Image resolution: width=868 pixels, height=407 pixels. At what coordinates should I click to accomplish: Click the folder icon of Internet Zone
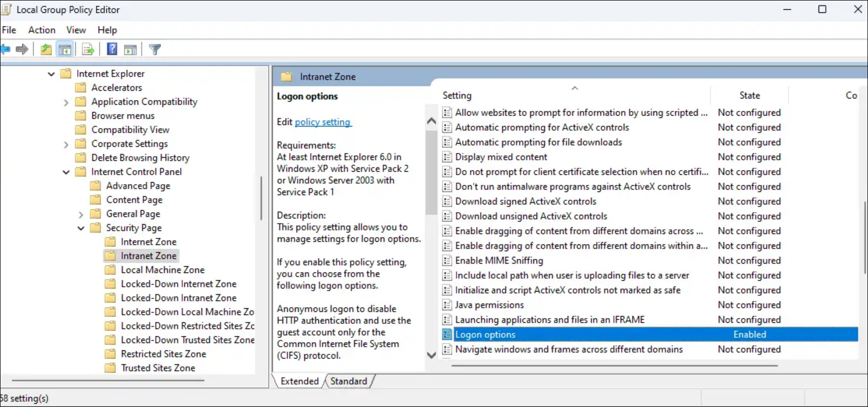[110, 242]
